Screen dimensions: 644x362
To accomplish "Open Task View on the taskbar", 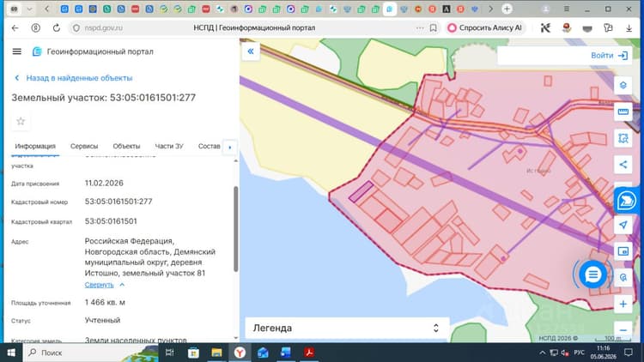I will tap(169, 353).
